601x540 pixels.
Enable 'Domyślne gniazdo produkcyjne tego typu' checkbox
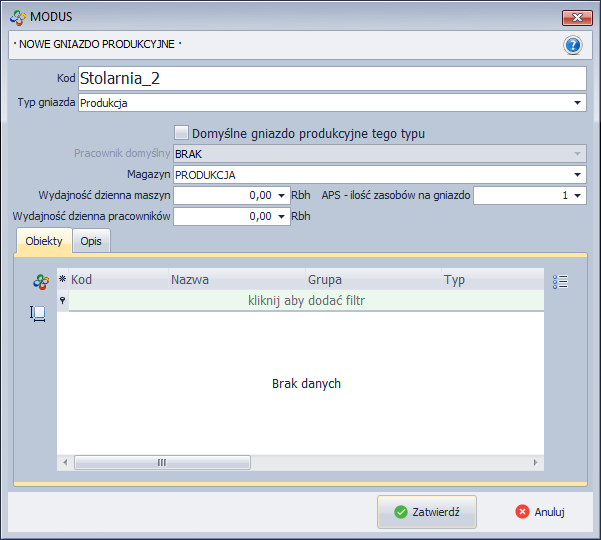pyautogui.click(x=181, y=133)
